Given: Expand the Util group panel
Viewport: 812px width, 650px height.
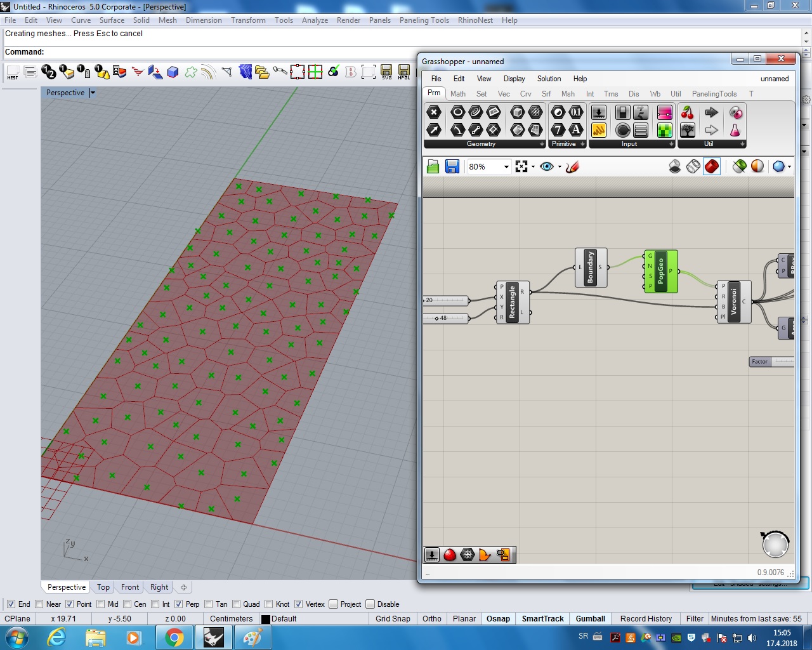Looking at the screenshot, I should click(x=742, y=144).
